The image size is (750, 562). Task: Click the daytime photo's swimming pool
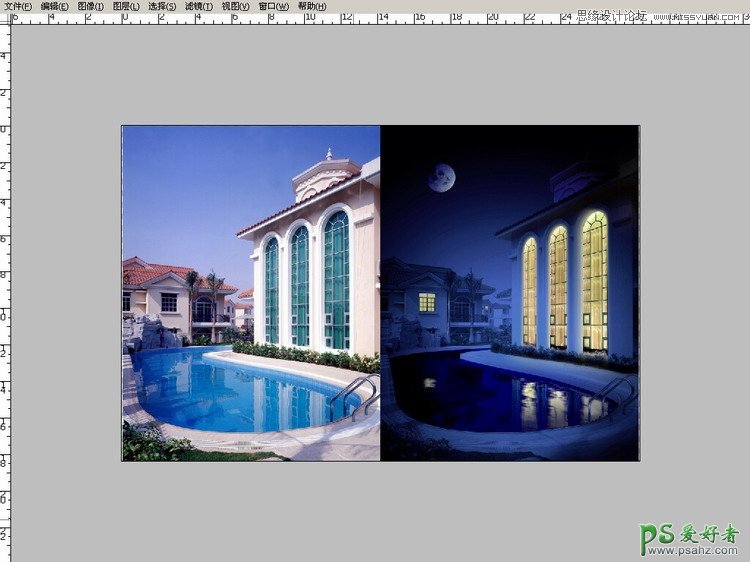tap(230, 390)
